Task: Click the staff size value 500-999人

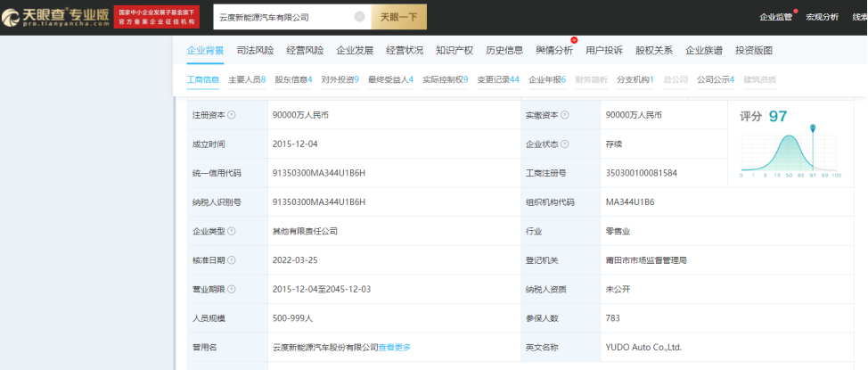Action: click(292, 318)
